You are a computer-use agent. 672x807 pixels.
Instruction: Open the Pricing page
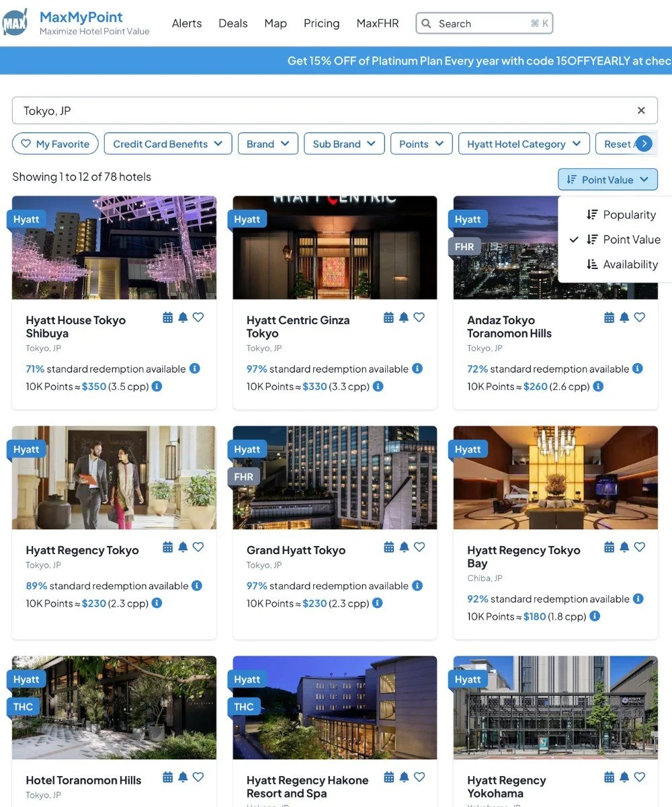pos(322,24)
